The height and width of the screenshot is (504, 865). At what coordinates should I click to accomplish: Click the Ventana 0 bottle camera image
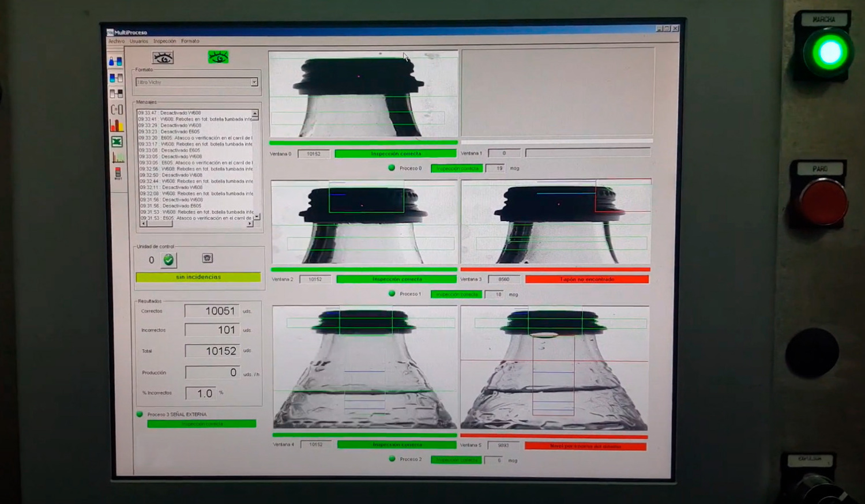[x=363, y=95]
